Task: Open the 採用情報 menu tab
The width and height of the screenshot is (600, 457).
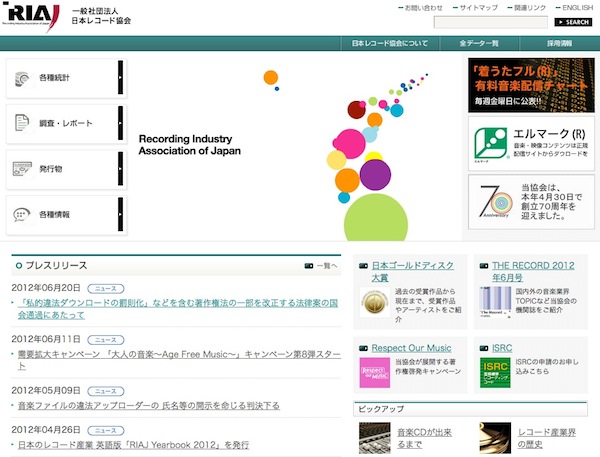Action: pos(559,44)
